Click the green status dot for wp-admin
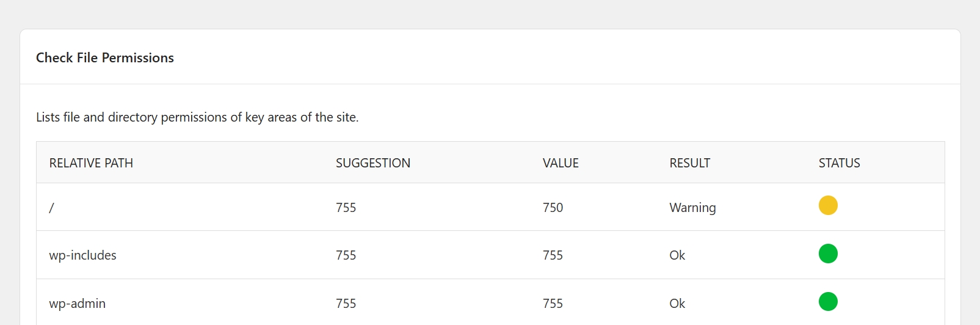The height and width of the screenshot is (325, 980). pyautogui.click(x=828, y=302)
